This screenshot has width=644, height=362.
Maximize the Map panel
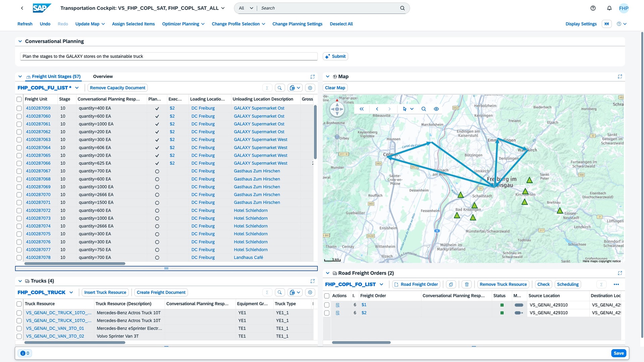coord(620,76)
